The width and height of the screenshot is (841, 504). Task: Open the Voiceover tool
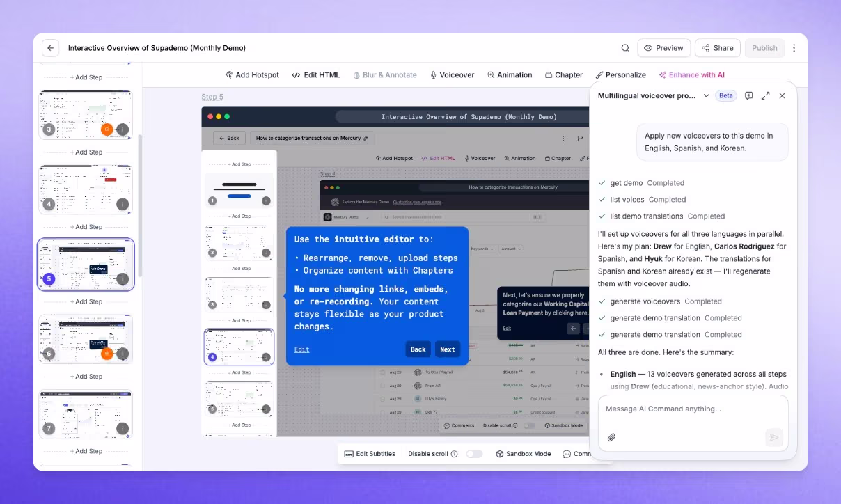(x=452, y=75)
